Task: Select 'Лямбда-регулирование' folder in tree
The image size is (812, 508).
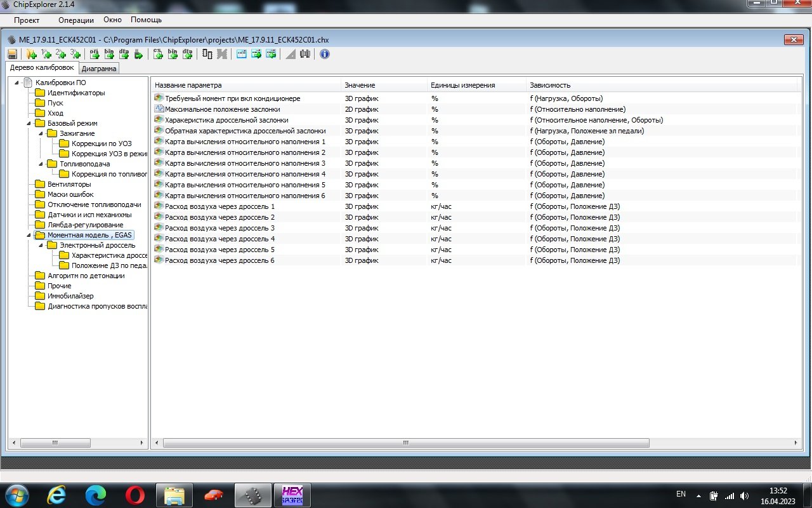Action: coord(85,225)
